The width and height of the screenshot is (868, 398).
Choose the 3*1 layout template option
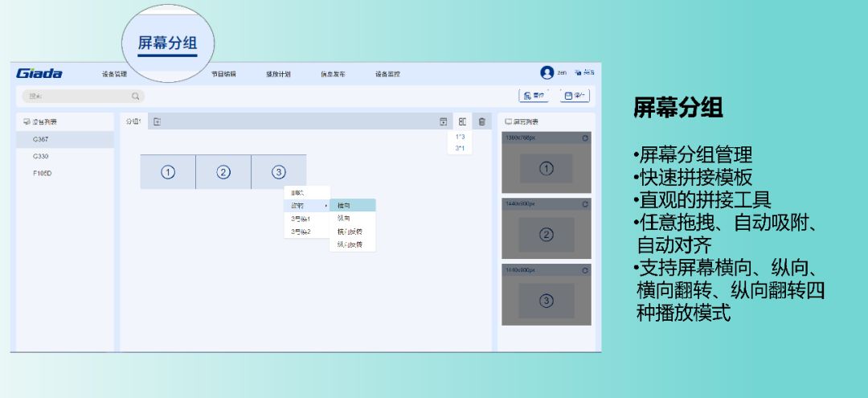tap(460, 148)
